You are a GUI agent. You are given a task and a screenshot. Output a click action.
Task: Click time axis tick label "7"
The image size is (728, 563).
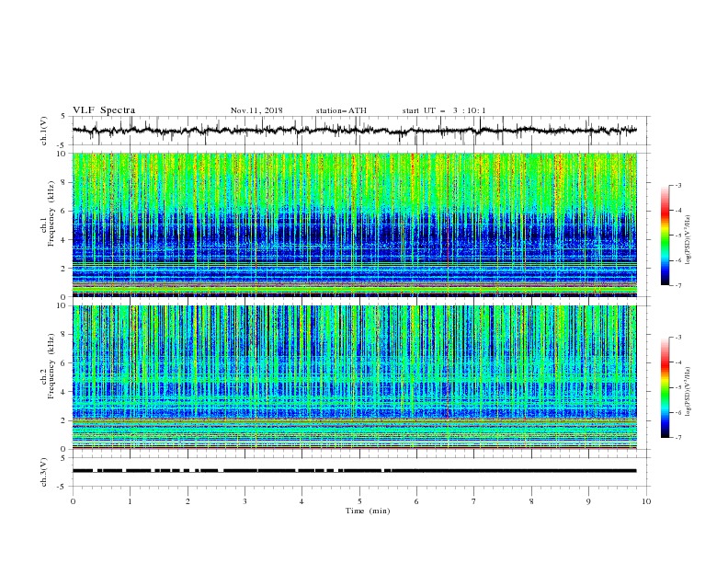[x=474, y=501]
